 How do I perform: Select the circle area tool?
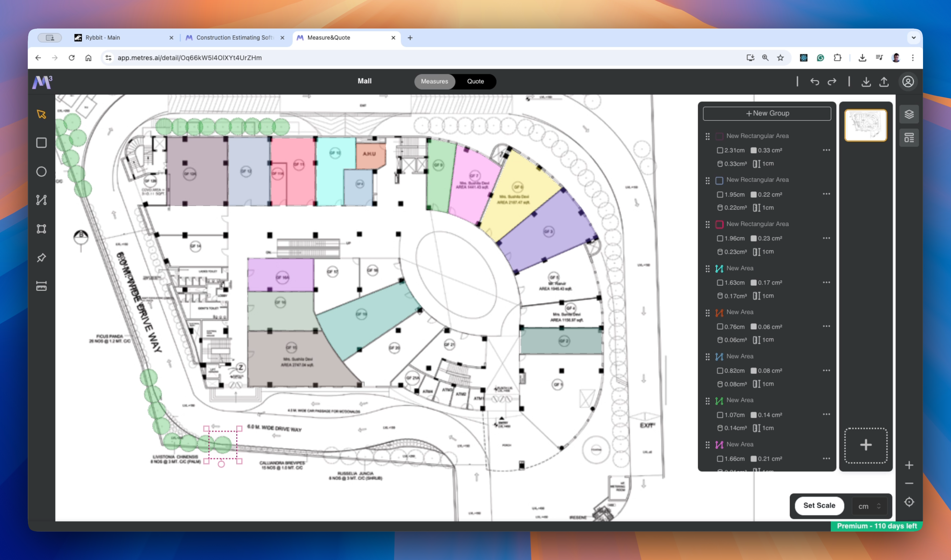point(42,172)
